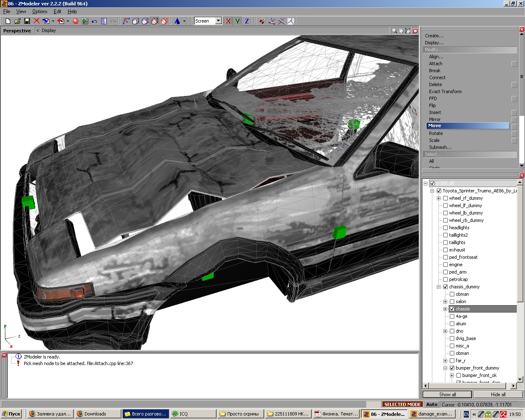
Task: Click the viewport fit-to-view icon
Action: (x=408, y=31)
